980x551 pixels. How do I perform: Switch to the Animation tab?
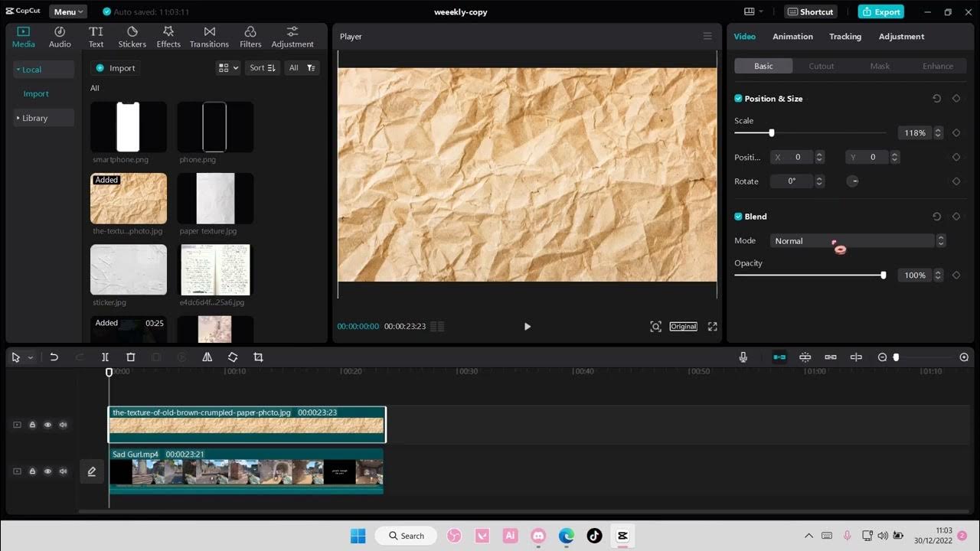click(x=792, y=37)
